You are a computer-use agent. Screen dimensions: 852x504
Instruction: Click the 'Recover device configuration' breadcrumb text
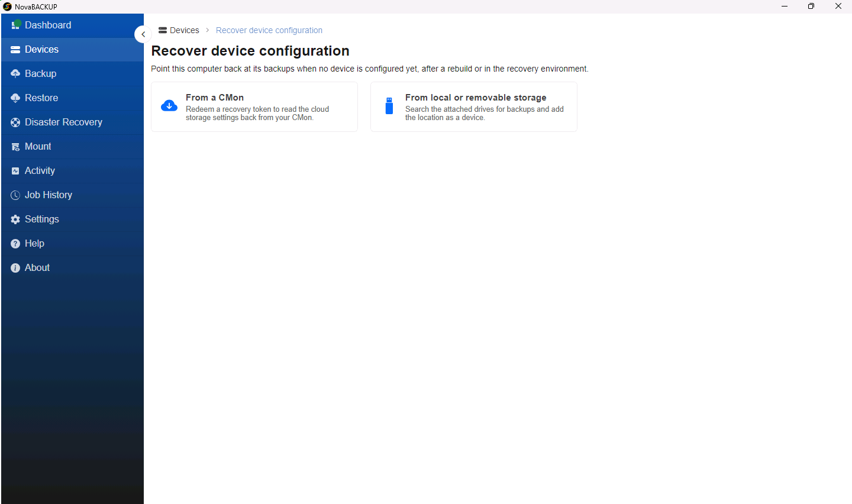click(269, 30)
